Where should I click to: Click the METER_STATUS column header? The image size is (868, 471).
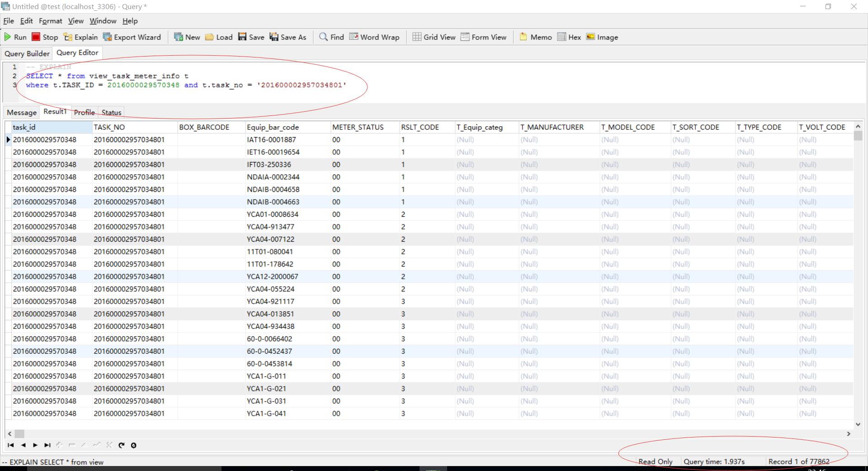(x=365, y=127)
